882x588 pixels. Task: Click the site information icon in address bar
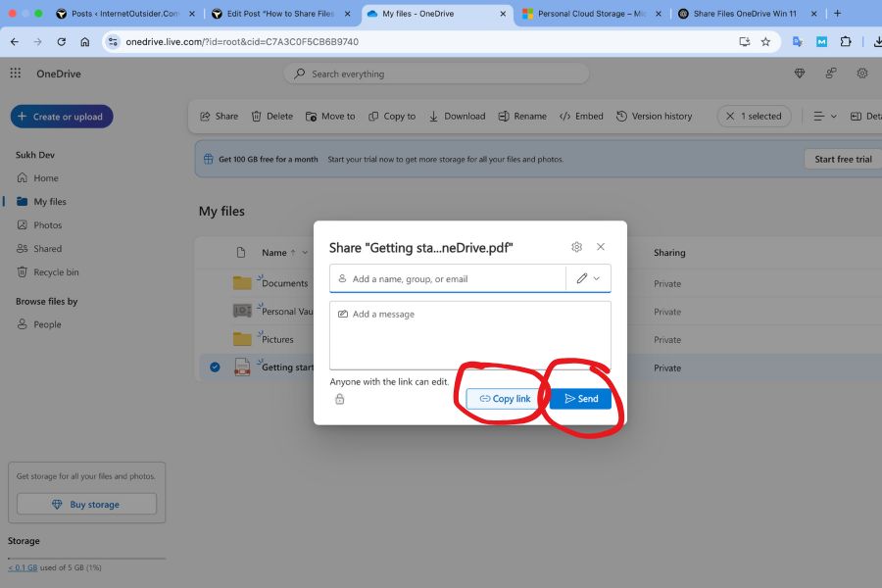tap(113, 41)
